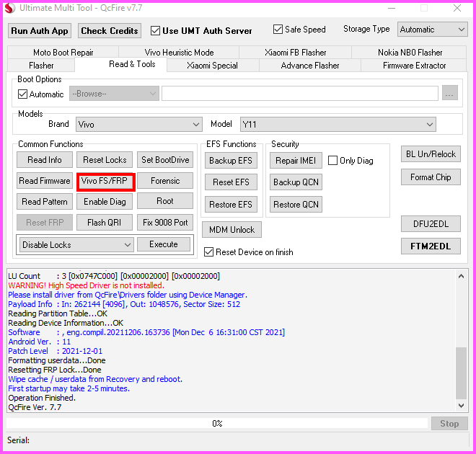This screenshot has height=454, width=476.
Task: Click the Read Firmware button
Action: pyautogui.click(x=45, y=181)
